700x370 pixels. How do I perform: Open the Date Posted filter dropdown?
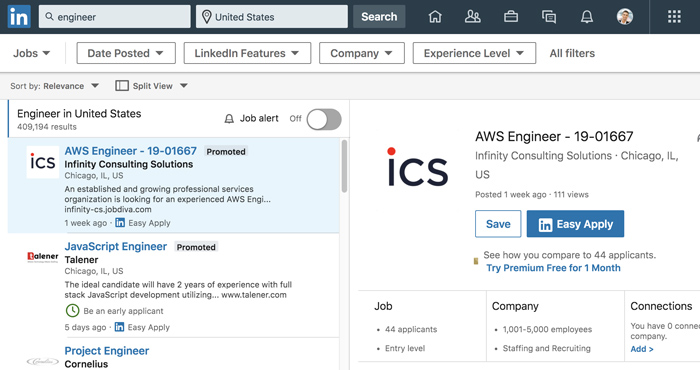tap(126, 53)
